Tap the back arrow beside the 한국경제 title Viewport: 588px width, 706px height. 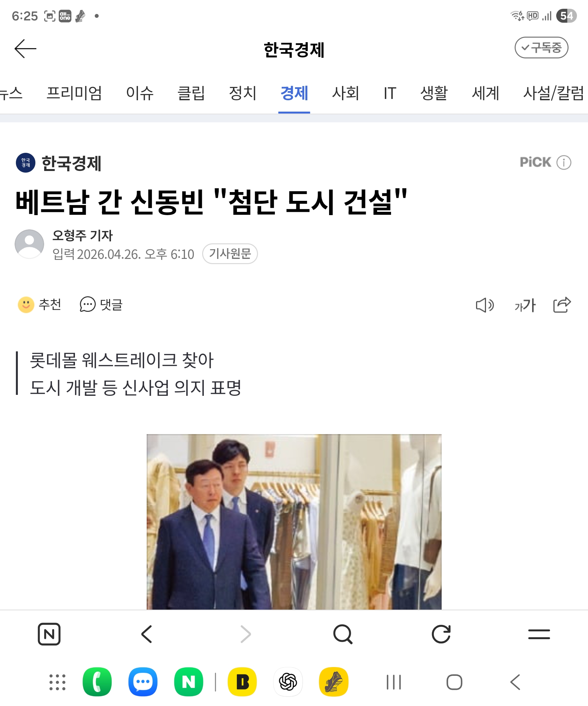[x=25, y=49]
